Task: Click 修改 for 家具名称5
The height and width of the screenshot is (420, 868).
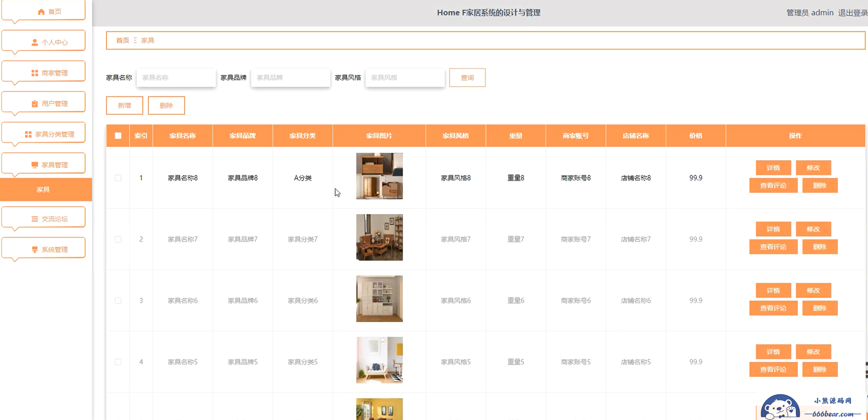Action: click(x=813, y=352)
